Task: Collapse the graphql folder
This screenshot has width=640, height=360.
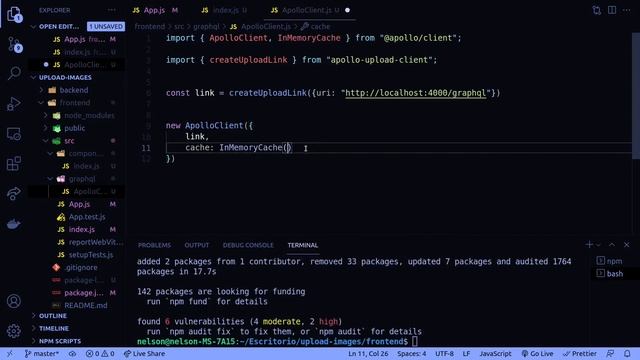Action: (x=82, y=179)
